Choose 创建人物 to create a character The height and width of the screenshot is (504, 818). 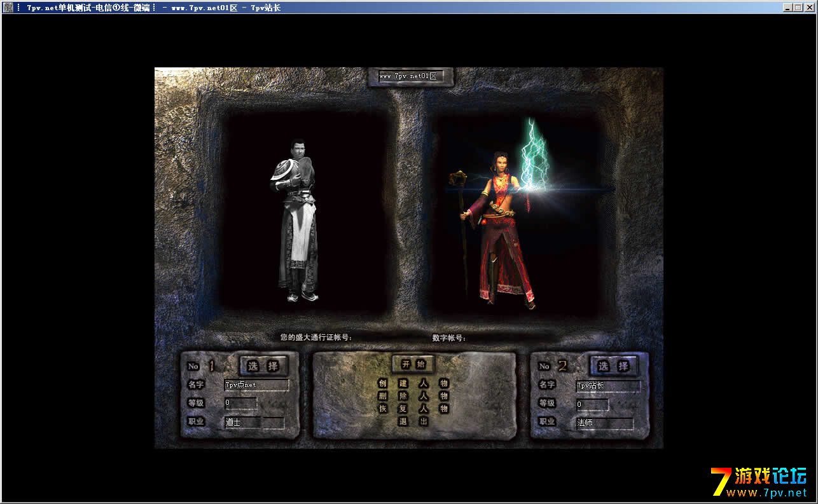pyautogui.click(x=413, y=383)
